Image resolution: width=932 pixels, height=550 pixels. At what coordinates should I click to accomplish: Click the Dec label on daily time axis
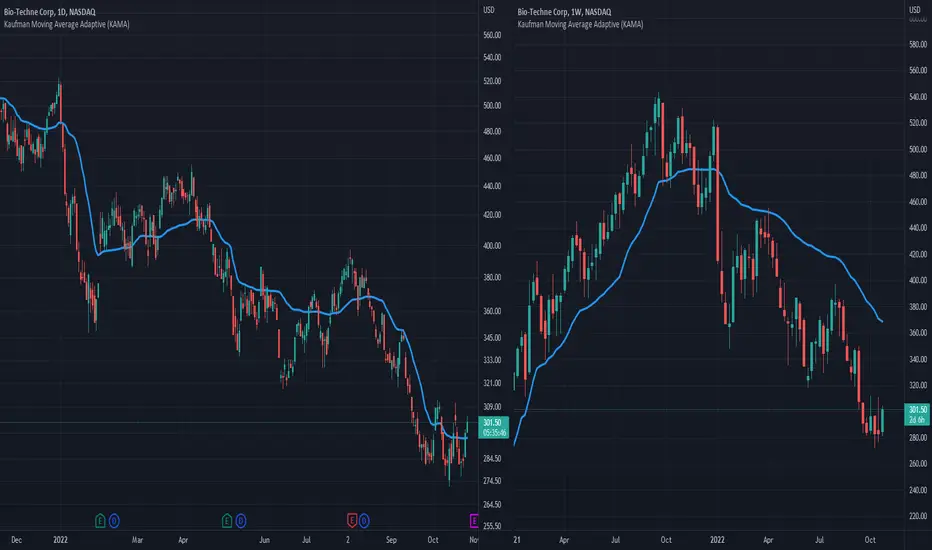[x=16, y=540]
